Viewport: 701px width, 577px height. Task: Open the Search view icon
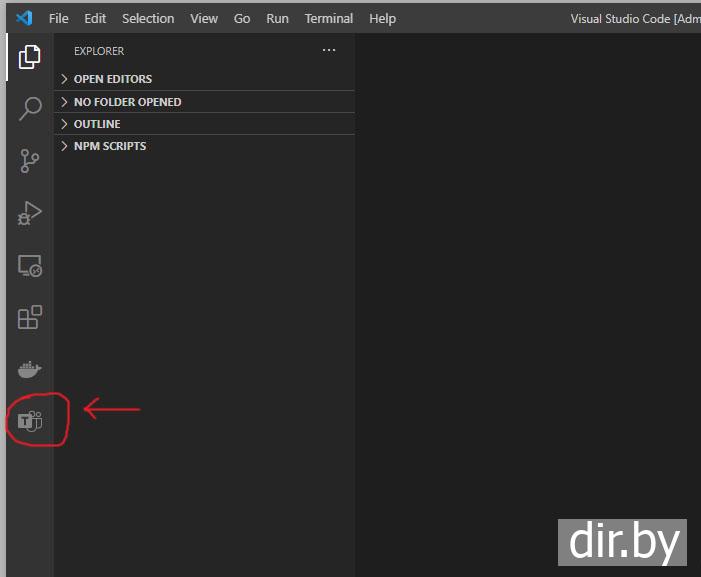pyautogui.click(x=30, y=109)
